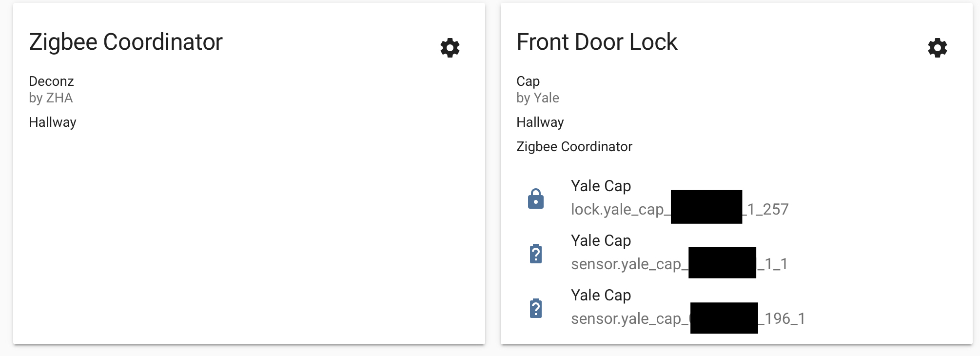Image resolution: width=980 pixels, height=356 pixels.
Task: Click the 'by Yale' manufacturer text
Action: [538, 98]
